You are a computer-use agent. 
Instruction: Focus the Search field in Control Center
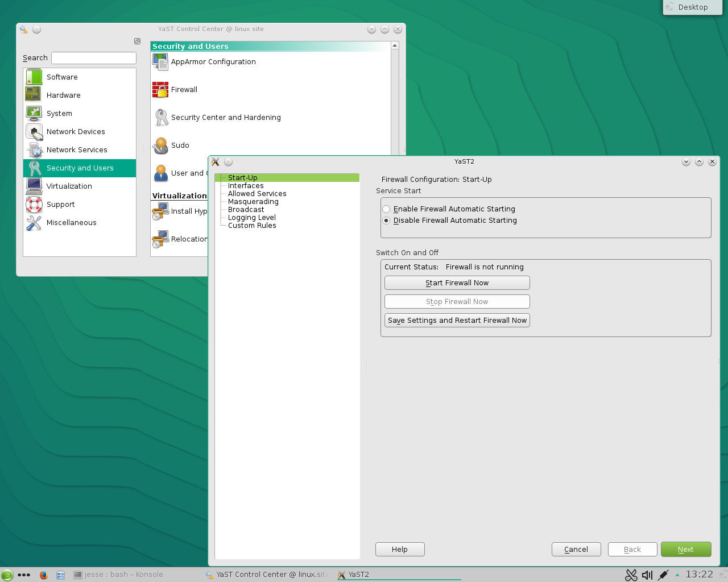[94, 58]
